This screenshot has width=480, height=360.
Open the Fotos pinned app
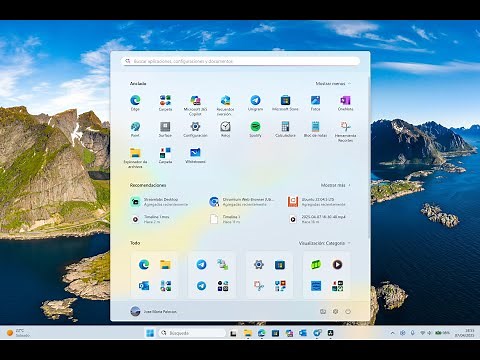(x=315, y=103)
